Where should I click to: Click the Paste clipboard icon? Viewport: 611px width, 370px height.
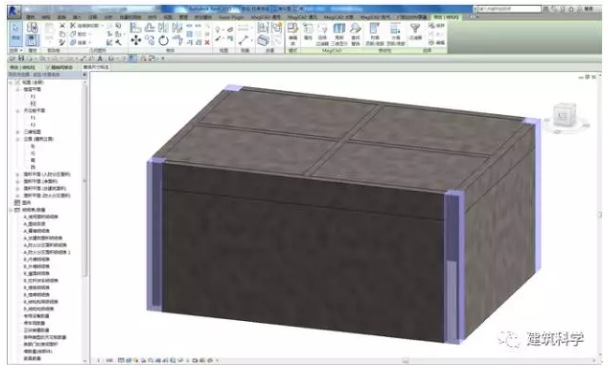49,28
